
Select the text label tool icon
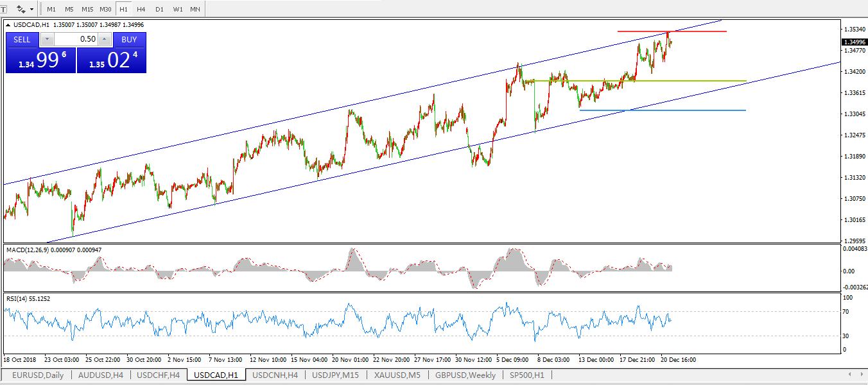(3, 10)
